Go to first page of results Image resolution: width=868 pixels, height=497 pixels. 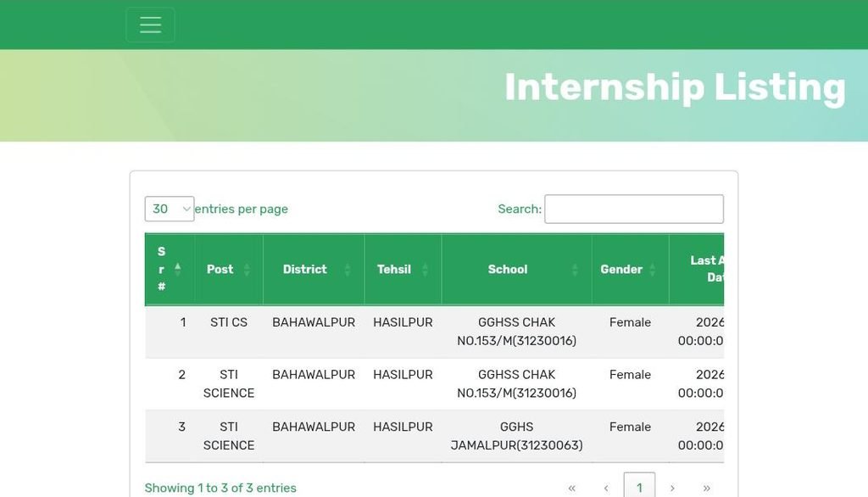tap(572, 489)
